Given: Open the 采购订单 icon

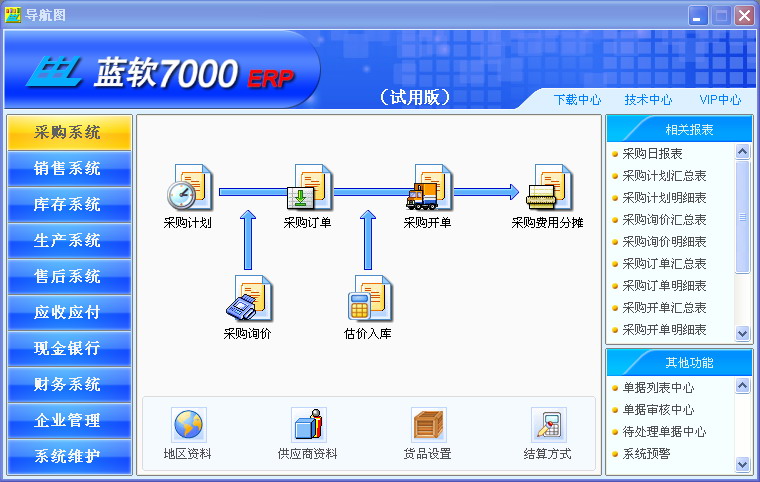Looking at the screenshot, I should [307, 187].
